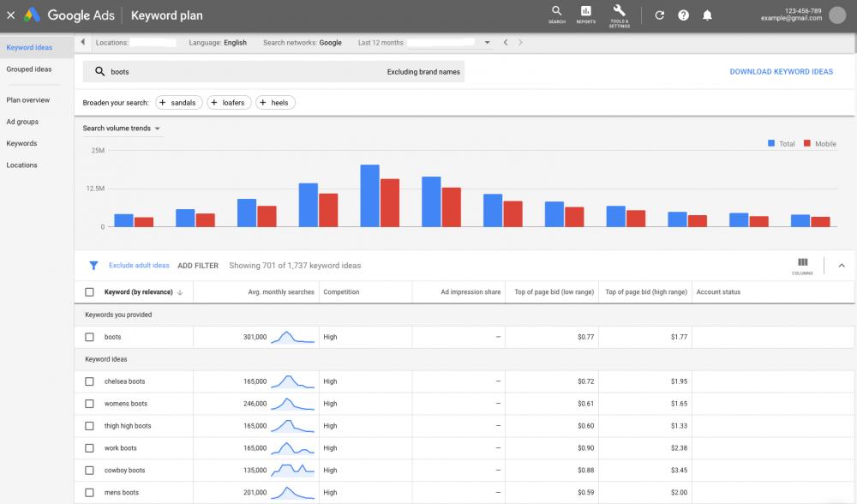The width and height of the screenshot is (857, 504).
Task: Click the Account status column header
Action: click(718, 292)
